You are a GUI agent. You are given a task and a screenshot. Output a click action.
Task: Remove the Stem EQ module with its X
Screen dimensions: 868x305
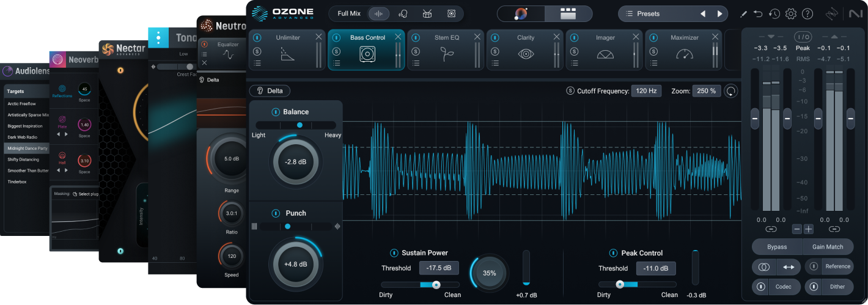point(477,37)
